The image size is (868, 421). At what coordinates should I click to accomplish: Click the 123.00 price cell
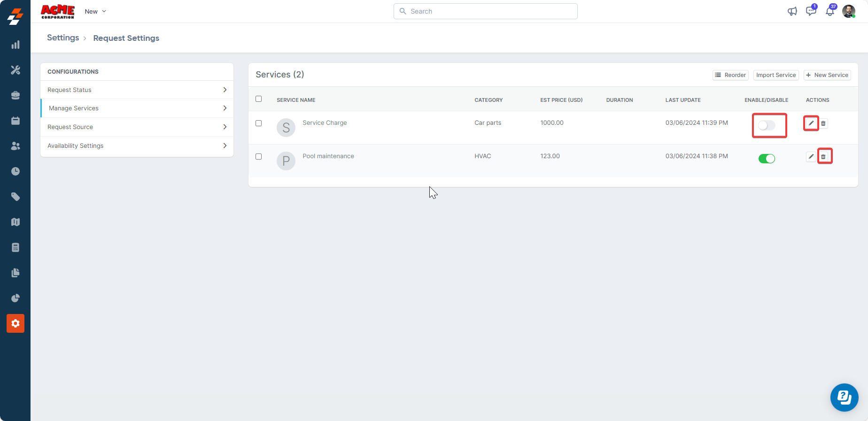[550, 156]
